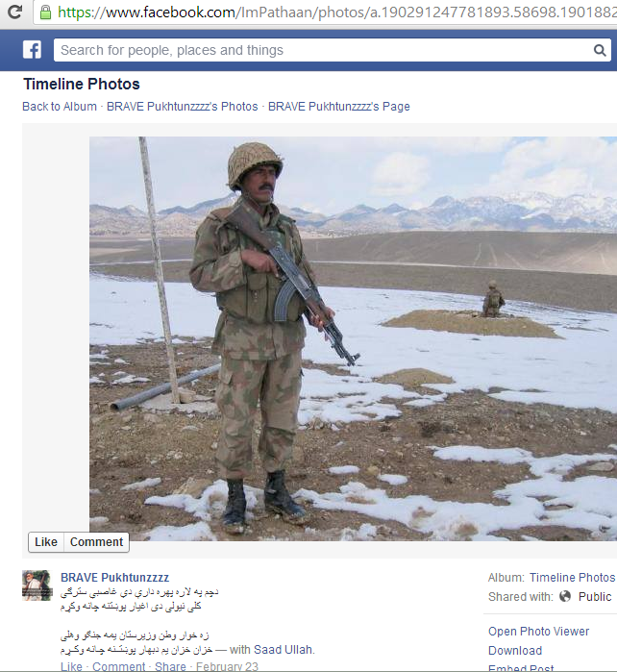Image resolution: width=617 pixels, height=672 pixels.
Task: Open tagged person Saad Ullah
Action: click(283, 650)
